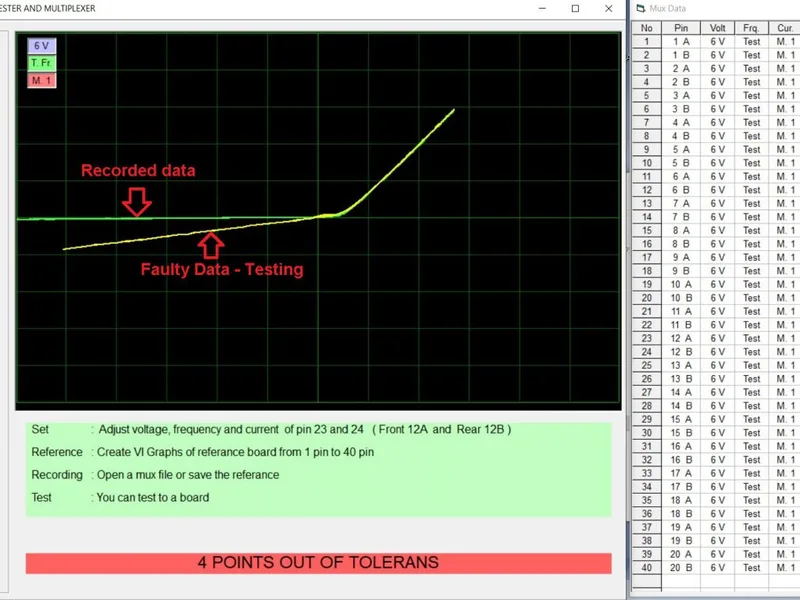This screenshot has height=600, width=800.
Task: Click the Volt column header in Mux Data
Action: tap(717, 28)
